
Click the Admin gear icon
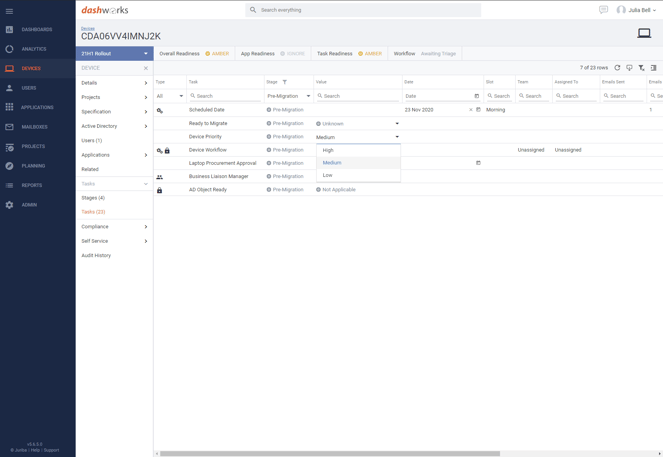tap(9, 205)
